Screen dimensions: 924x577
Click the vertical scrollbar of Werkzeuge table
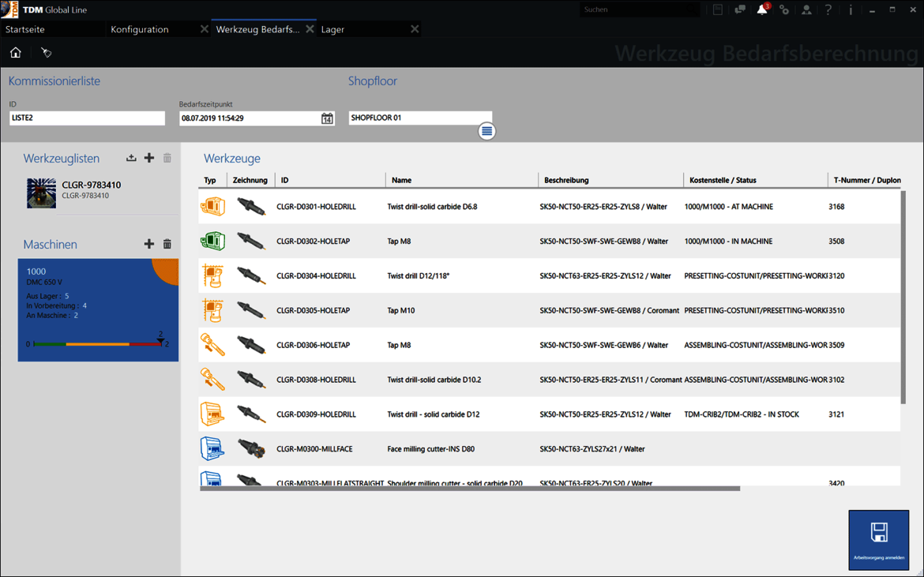903,298
